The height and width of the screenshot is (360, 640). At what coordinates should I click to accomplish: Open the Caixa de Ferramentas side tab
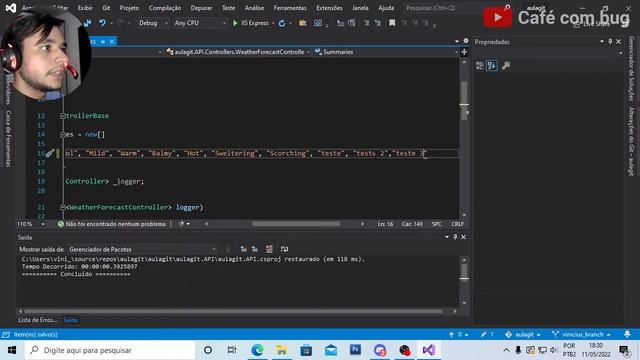[8, 138]
